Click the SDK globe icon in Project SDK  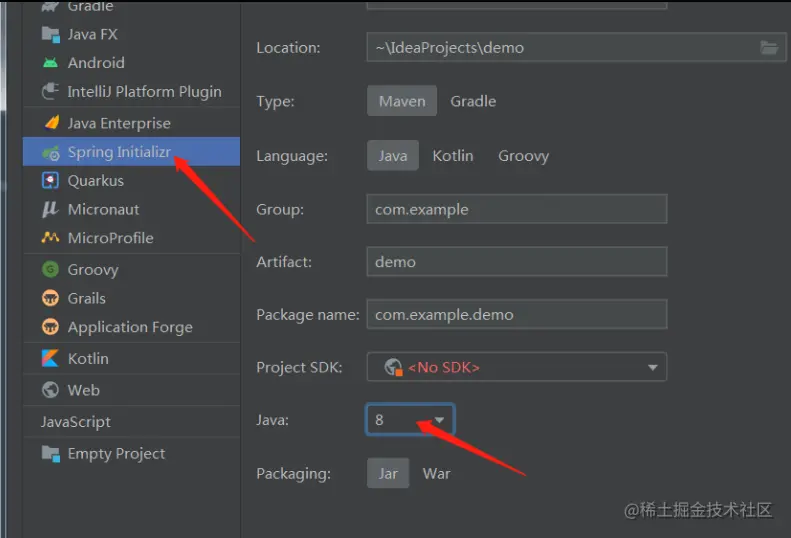pos(393,367)
